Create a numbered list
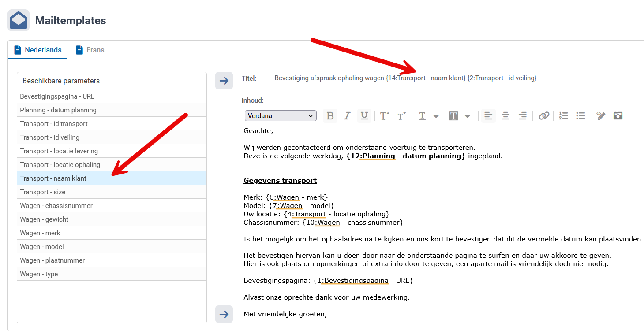The width and height of the screenshot is (644, 334). tap(563, 116)
